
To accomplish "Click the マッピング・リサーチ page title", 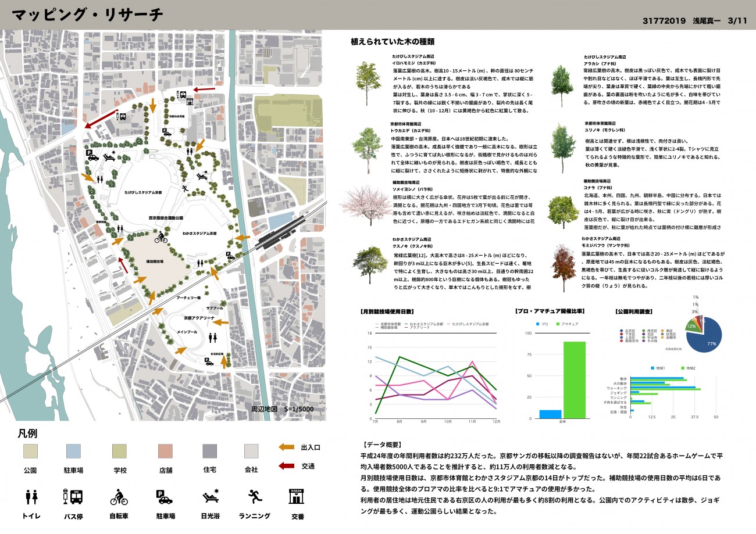I will 87,15.
